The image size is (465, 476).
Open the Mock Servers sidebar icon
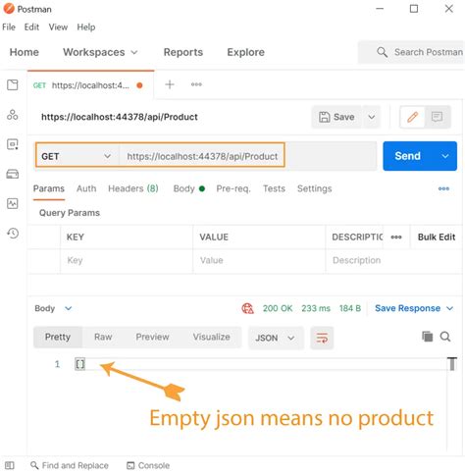point(13,174)
